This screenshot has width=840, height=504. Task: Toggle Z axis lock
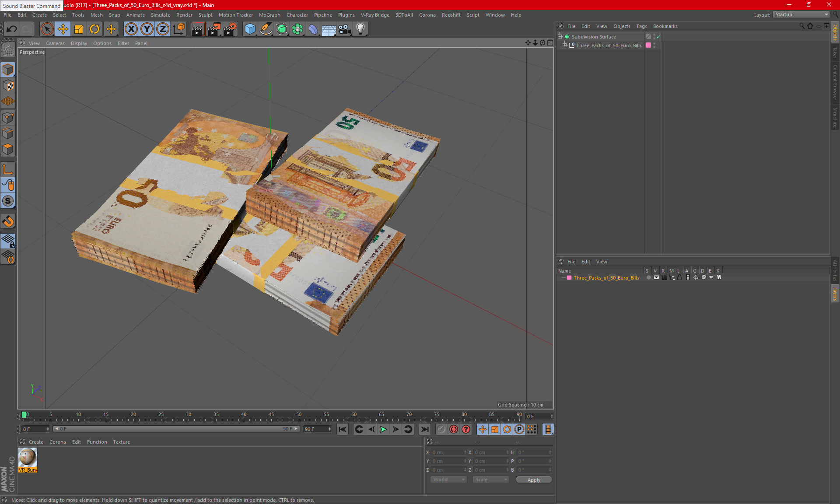pos(162,29)
